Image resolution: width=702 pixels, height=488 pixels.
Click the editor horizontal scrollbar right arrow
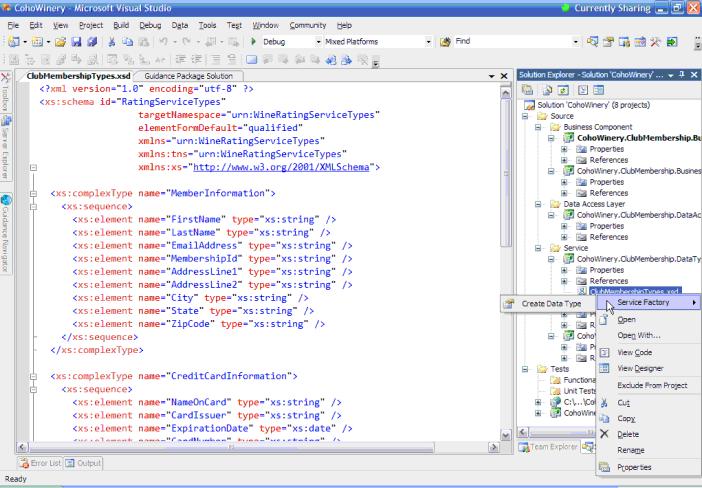pyautogui.click(x=494, y=447)
